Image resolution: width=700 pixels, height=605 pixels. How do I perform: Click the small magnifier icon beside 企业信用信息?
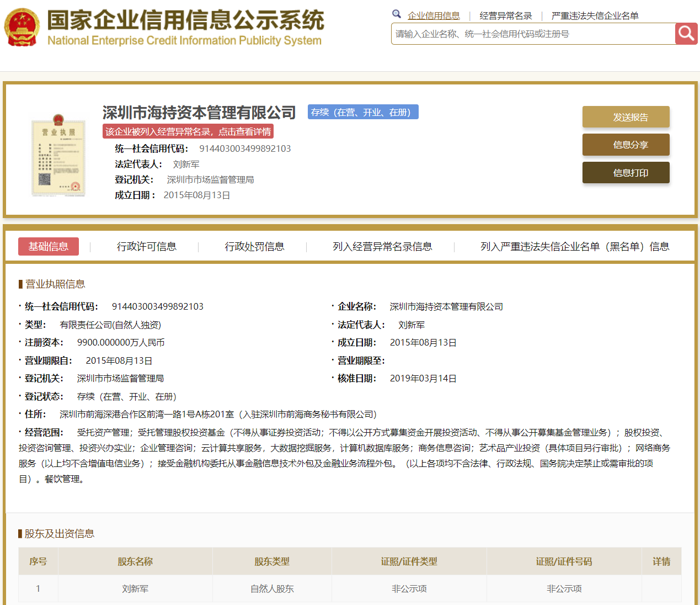(x=397, y=14)
